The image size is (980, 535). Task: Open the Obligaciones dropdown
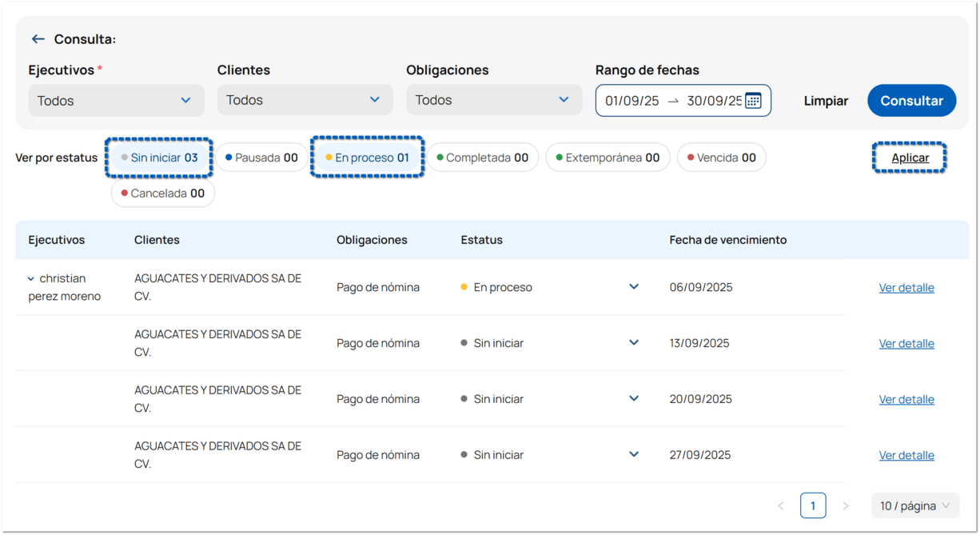tap(493, 100)
